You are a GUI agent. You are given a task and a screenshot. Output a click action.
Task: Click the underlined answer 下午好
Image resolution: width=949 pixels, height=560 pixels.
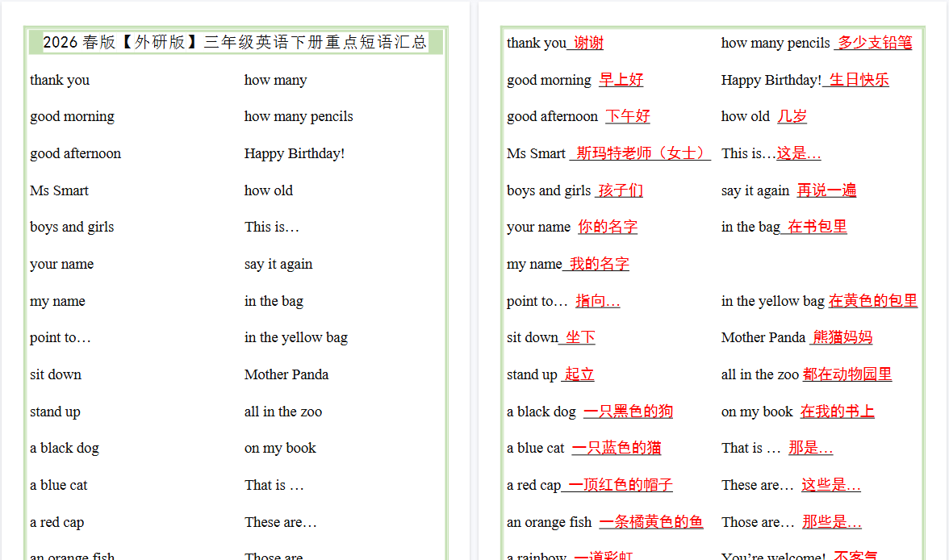(x=627, y=117)
